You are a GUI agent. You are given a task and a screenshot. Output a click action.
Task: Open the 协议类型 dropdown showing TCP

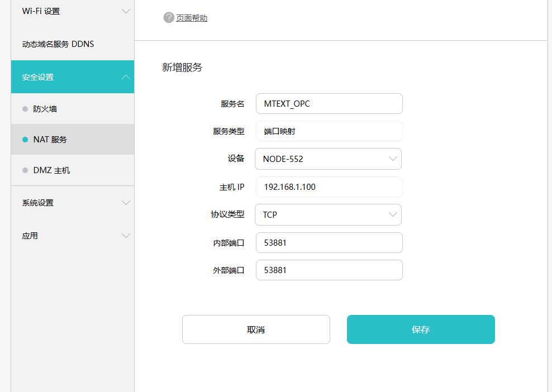[x=393, y=214]
